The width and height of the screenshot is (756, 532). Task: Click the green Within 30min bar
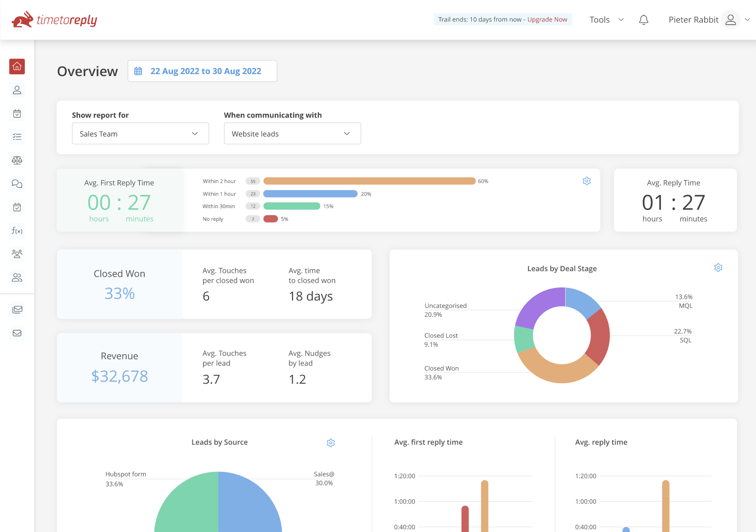pos(292,206)
